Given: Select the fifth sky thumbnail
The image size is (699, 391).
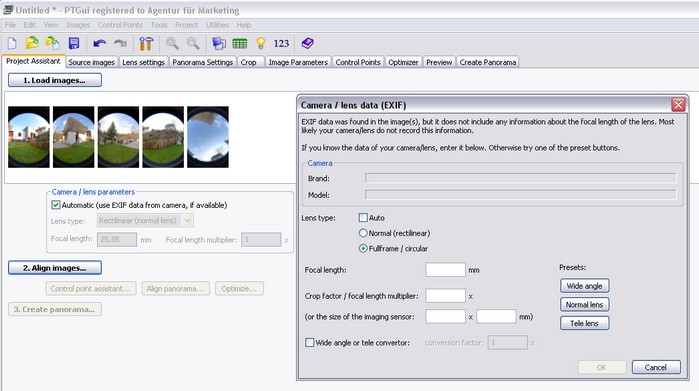Looking at the screenshot, I should tap(208, 137).
